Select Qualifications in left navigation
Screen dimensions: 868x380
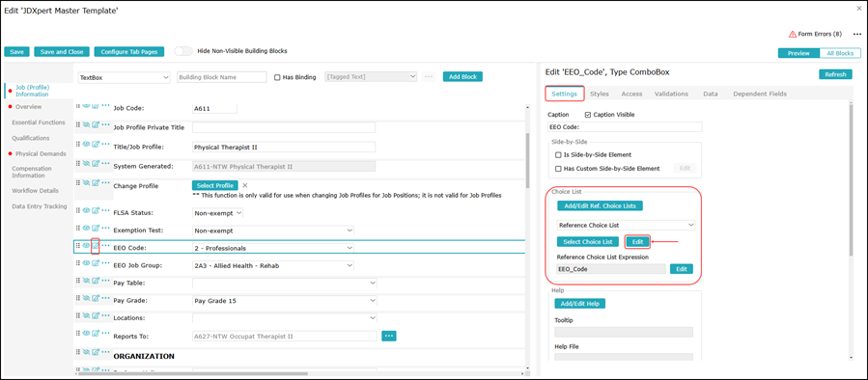tap(31, 138)
